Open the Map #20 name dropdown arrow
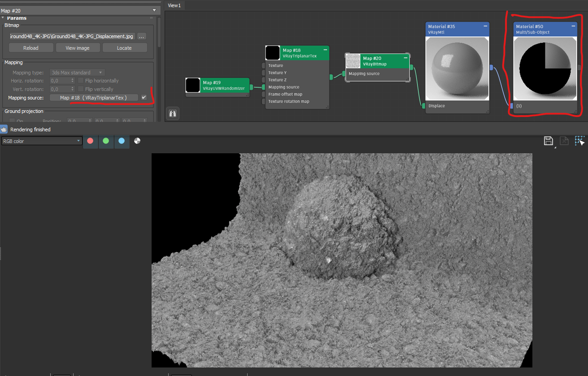 pos(154,10)
